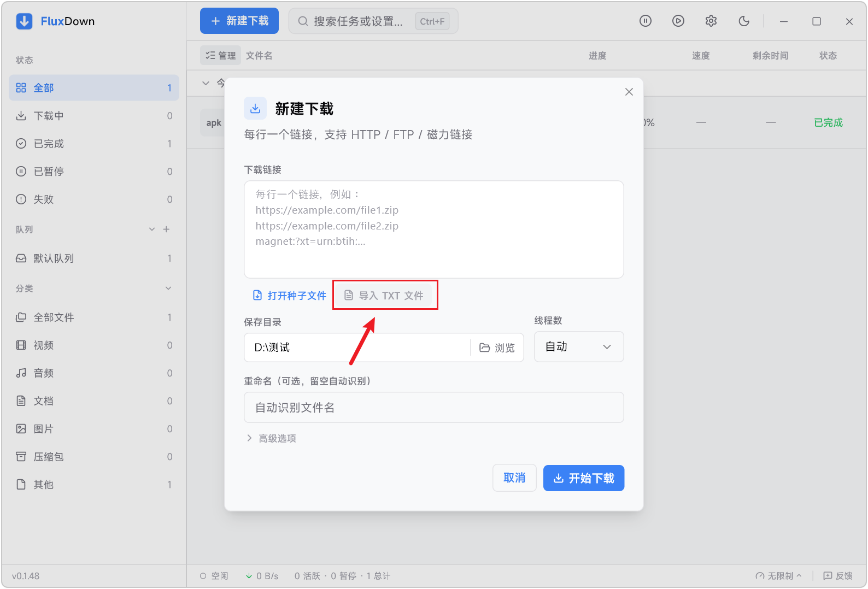The image size is (868, 589).
Task: Select the 音频 category
Action: 94,373
